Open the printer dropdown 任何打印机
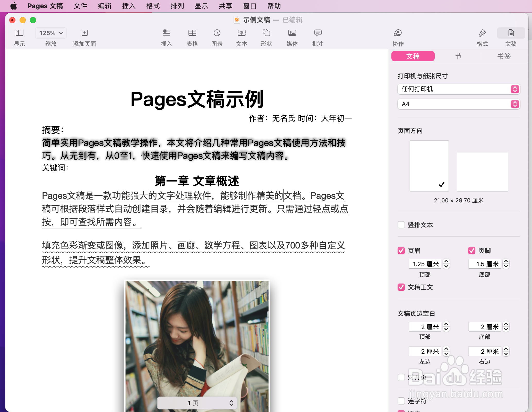 tap(459, 89)
